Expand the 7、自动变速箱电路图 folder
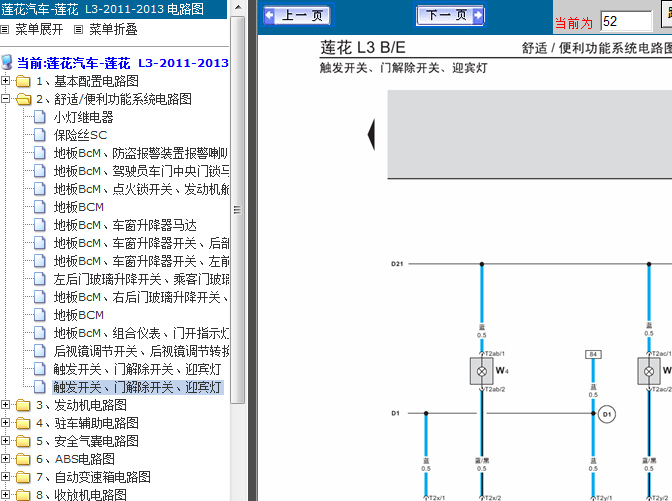 [5, 477]
